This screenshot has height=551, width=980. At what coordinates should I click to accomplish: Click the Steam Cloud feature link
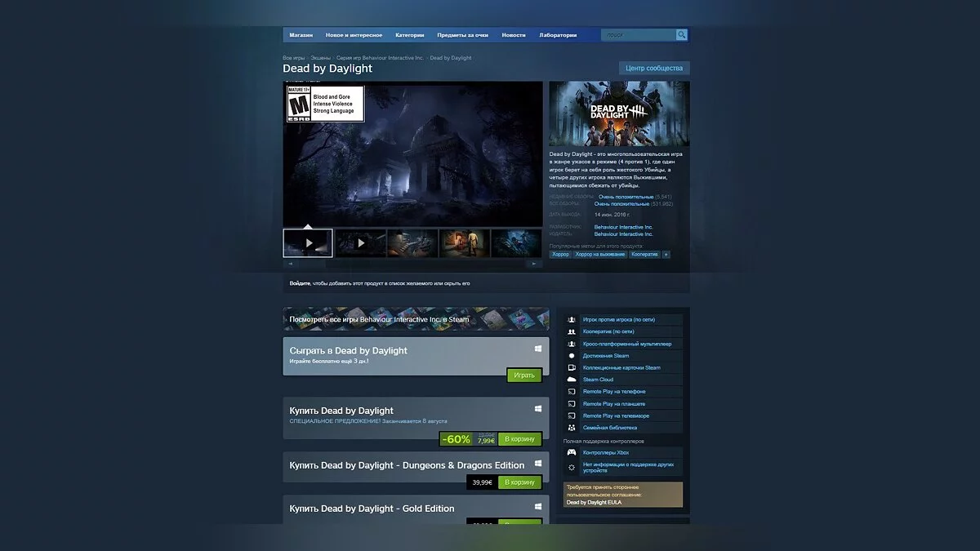tap(598, 380)
